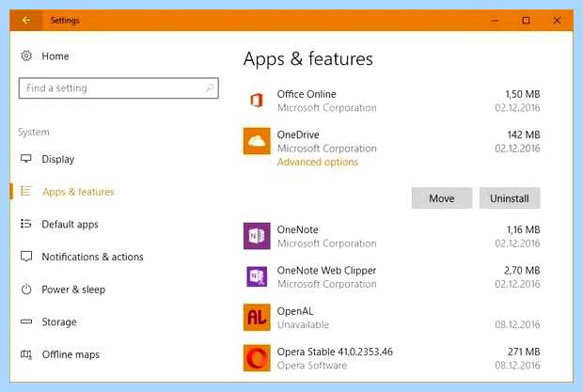The height and width of the screenshot is (392, 583).
Task: Focus the Find a setting search box
Action: coord(118,88)
